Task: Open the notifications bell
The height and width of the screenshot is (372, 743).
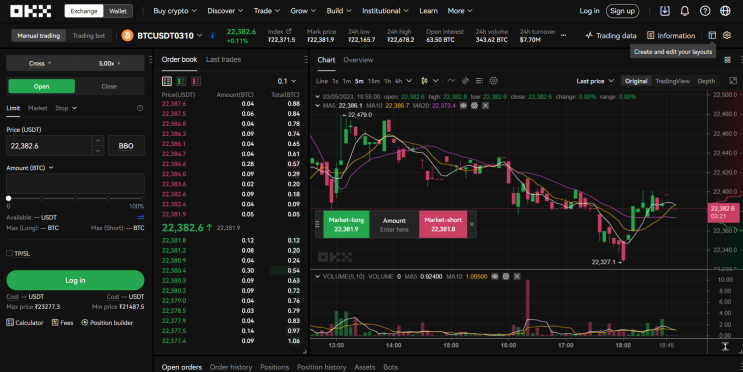Action: tap(685, 11)
